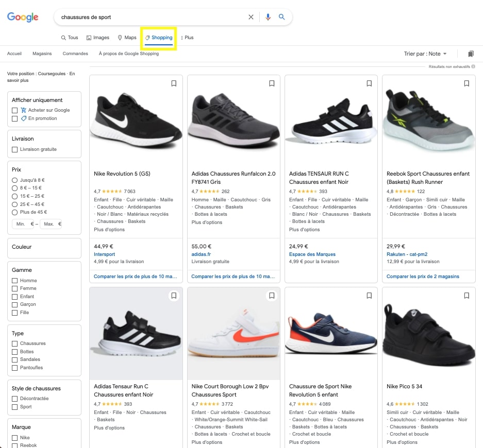Focus the Max. price input field
The width and height of the screenshot is (483, 448).
click(51, 224)
